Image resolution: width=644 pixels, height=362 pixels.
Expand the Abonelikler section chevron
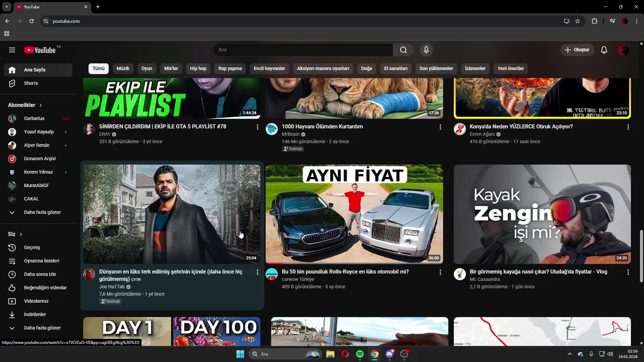pos(41,105)
